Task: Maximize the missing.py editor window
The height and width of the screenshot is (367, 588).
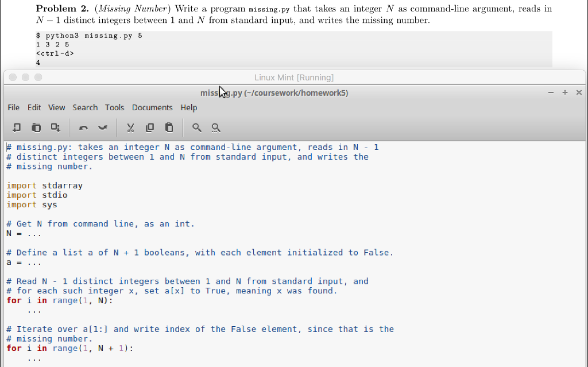Action: (564, 92)
